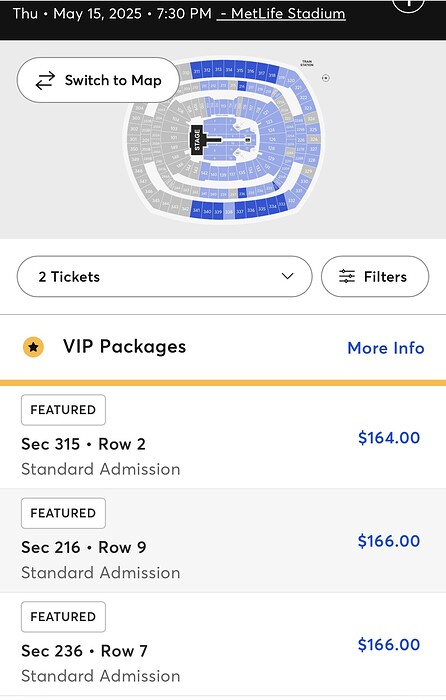This screenshot has height=700, width=446.
Task: Click the train station marker icon on map
Action: point(326,78)
